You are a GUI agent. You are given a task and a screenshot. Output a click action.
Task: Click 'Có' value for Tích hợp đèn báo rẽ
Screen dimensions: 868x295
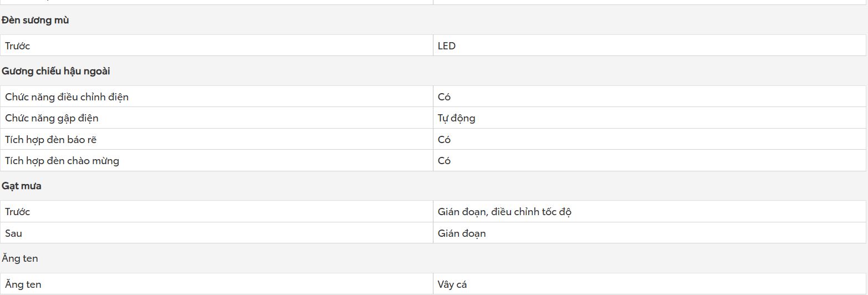tap(444, 140)
